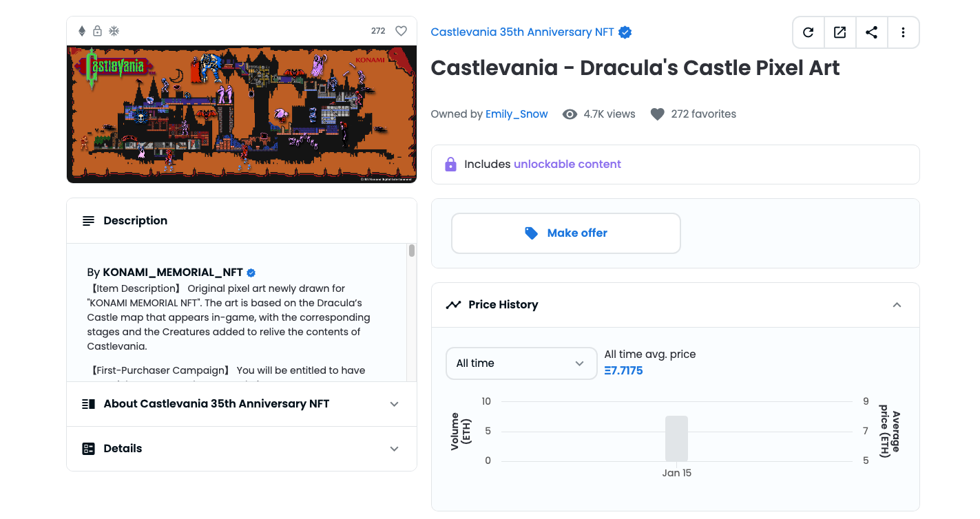Open Castlevania 35th Anniversary NFT collection link

[x=522, y=32]
